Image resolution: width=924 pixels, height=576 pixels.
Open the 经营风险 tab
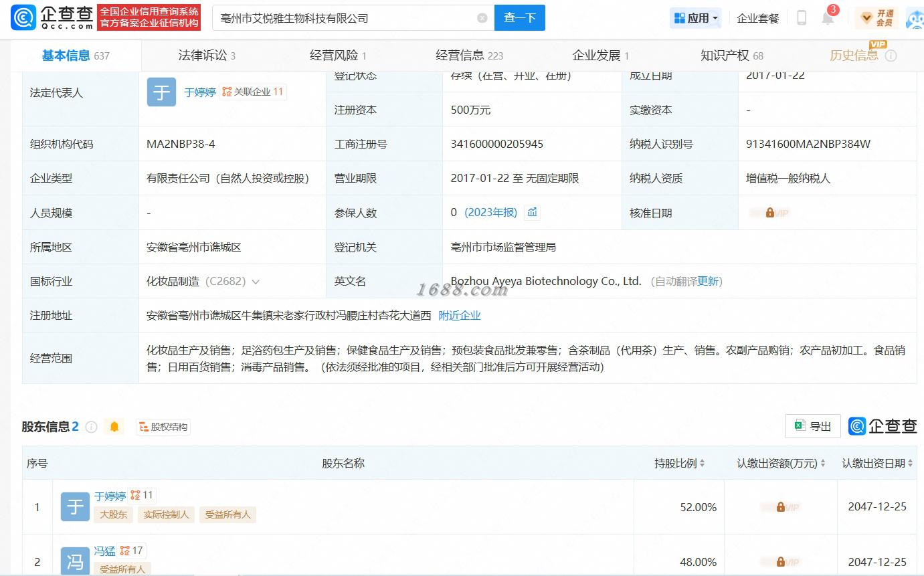coord(338,56)
